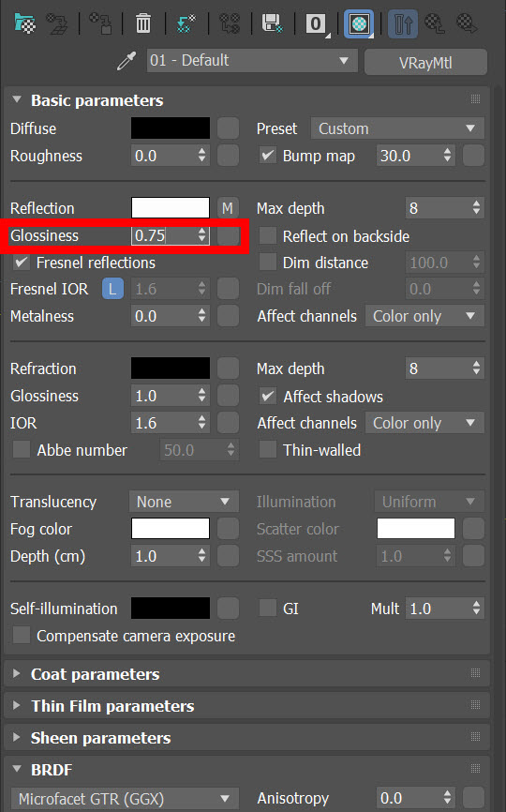Click the self-illumination Mult spinner arrows
The image size is (506, 812).
point(477,609)
